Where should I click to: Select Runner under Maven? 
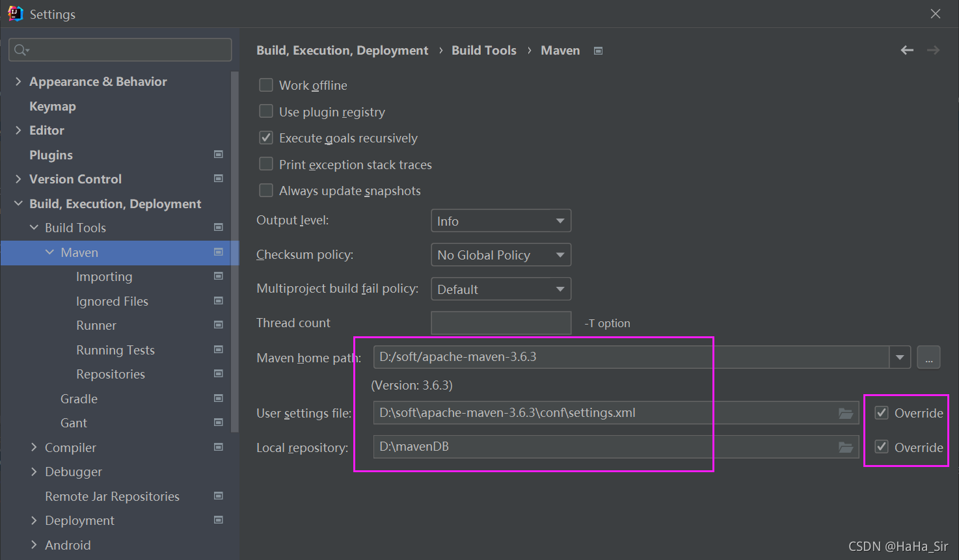tap(96, 325)
